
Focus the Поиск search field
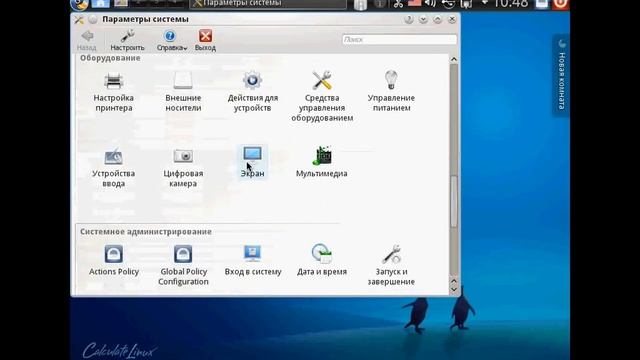click(x=399, y=40)
